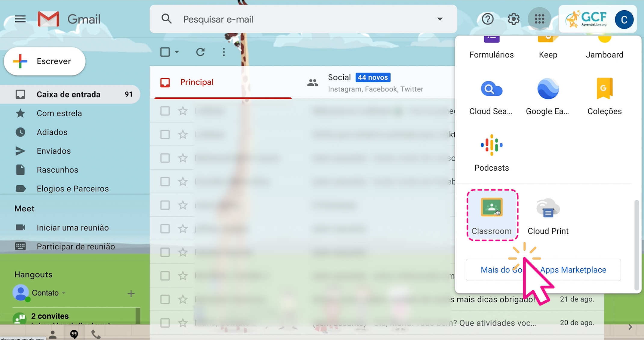Open the Formulários app
The width and height of the screenshot is (644, 340).
point(492,48)
